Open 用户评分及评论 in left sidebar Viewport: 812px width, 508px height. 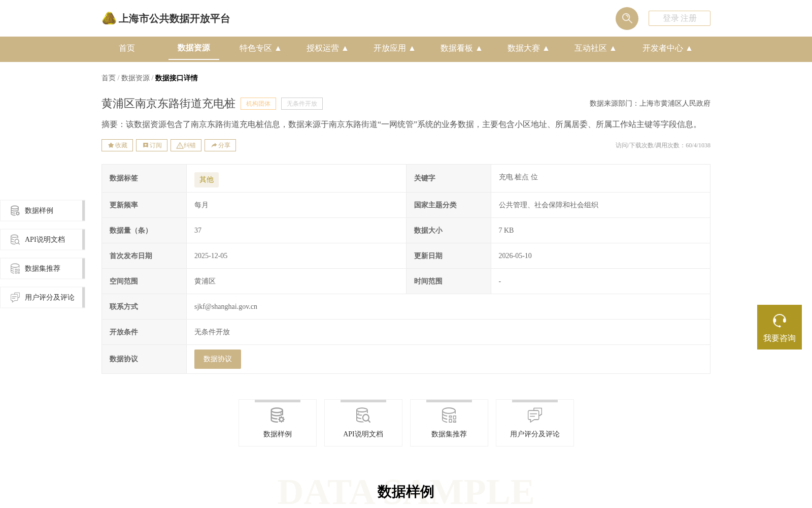(x=43, y=298)
